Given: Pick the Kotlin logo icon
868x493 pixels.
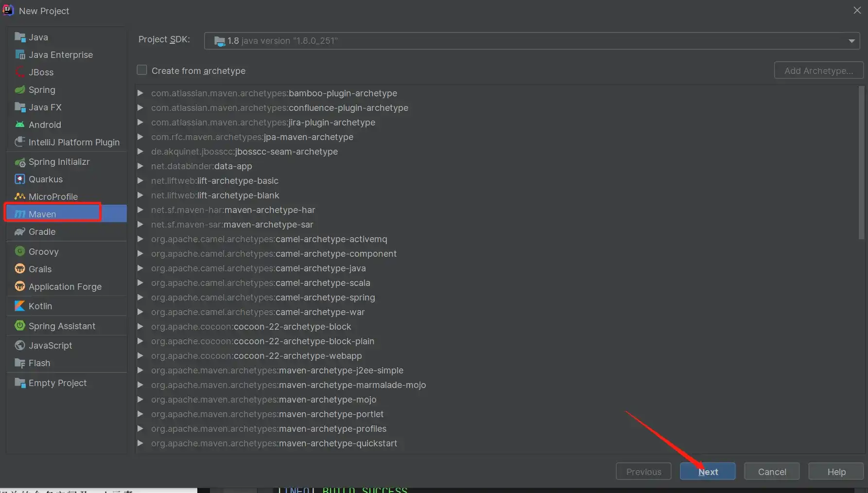Looking at the screenshot, I should (20, 306).
